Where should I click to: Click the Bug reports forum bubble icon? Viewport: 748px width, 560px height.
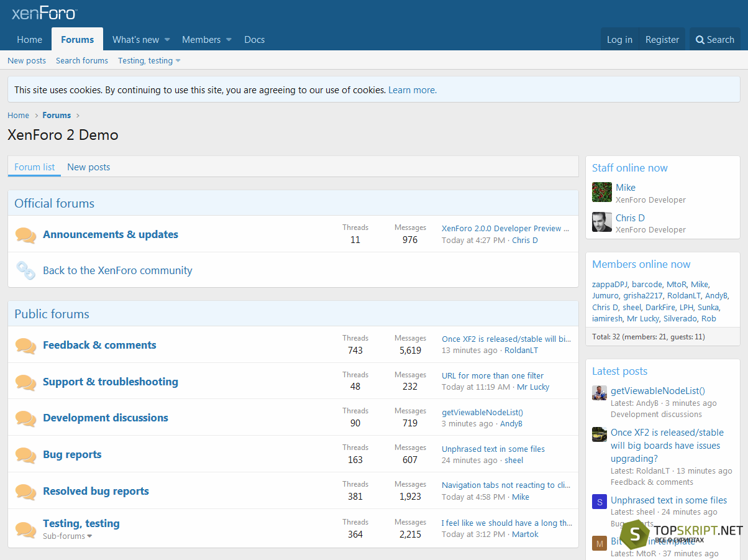[25, 455]
